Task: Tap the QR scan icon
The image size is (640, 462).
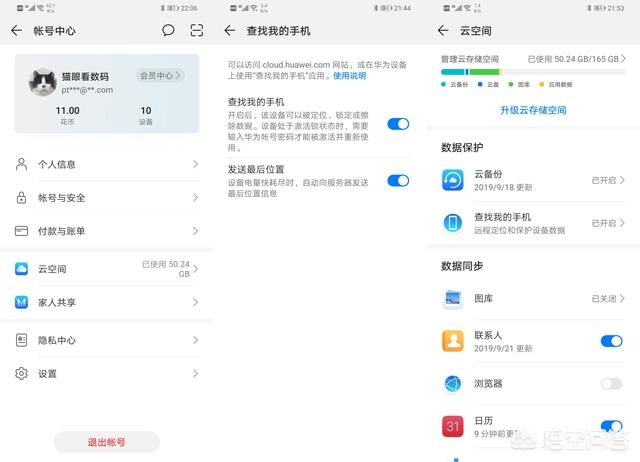Action: pyautogui.click(x=196, y=31)
